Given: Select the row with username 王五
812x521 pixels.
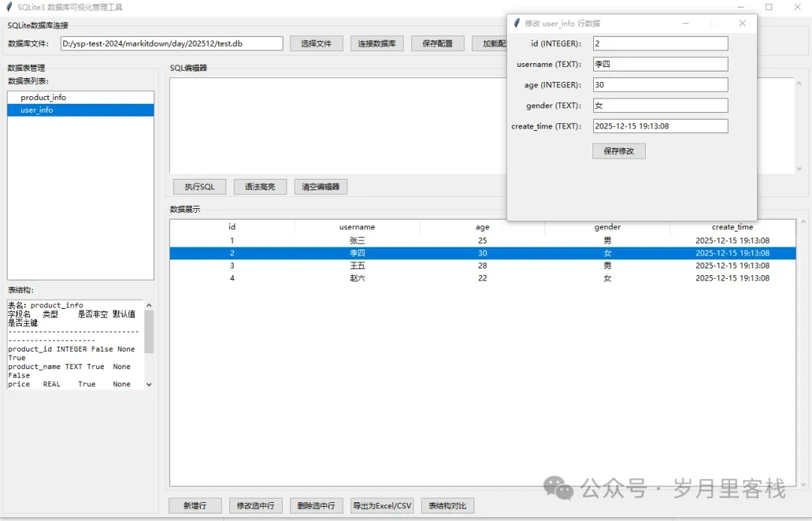Looking at the screenshot, I should [483, 265].
